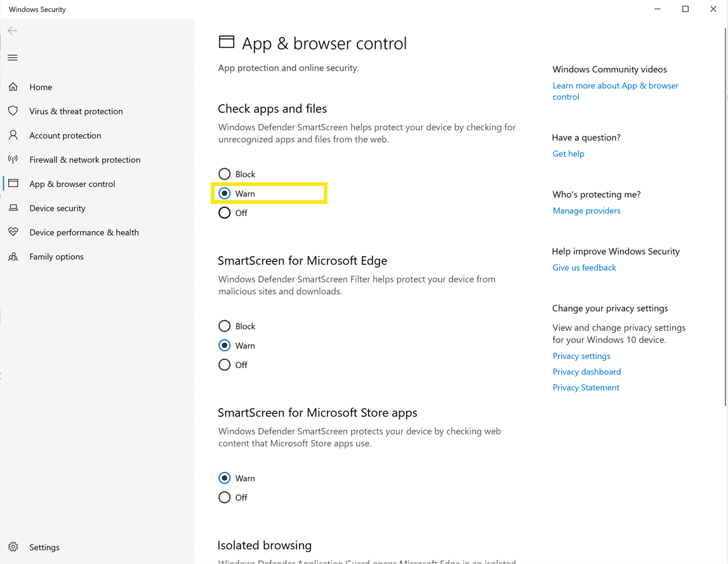Screen dimensions: 728x564
Task: Open Firewall & network protection
Action: pos(84,159)
